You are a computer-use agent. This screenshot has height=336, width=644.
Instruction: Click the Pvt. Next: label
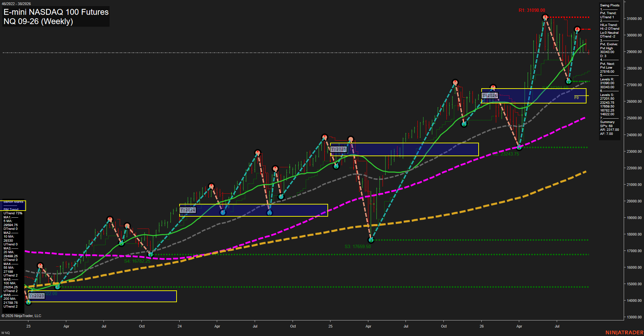coord(607,64)
